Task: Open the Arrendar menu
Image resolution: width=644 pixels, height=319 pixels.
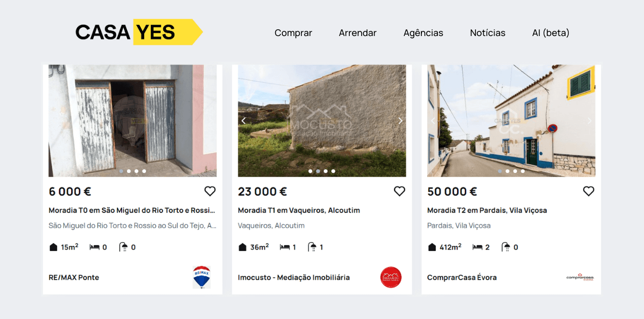Action: (x=358, y=32)
